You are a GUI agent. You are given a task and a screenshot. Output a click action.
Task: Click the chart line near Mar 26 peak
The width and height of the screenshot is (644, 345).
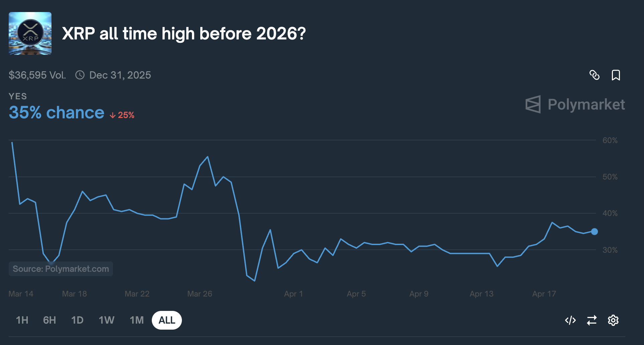pyautogui.click(x=207, y=156)
